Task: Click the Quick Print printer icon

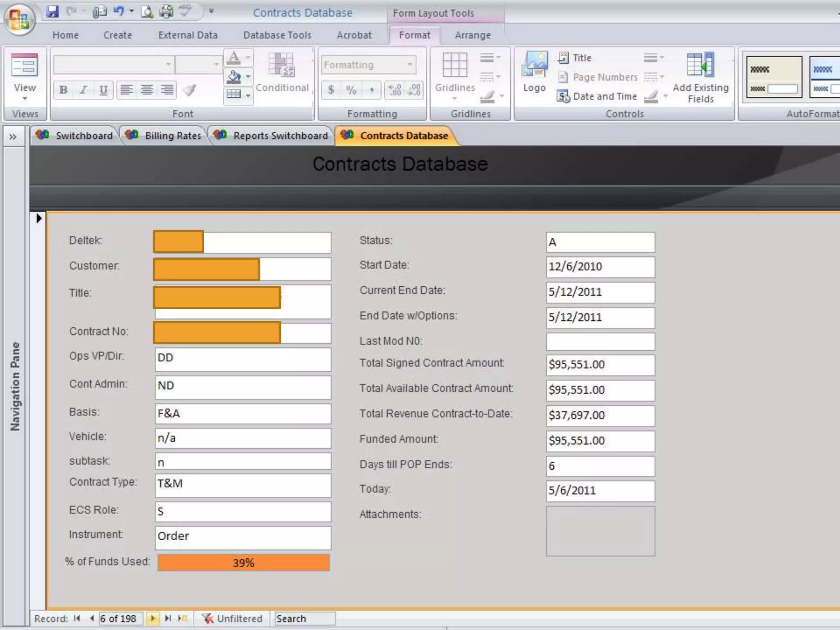Action: point(166,11)
